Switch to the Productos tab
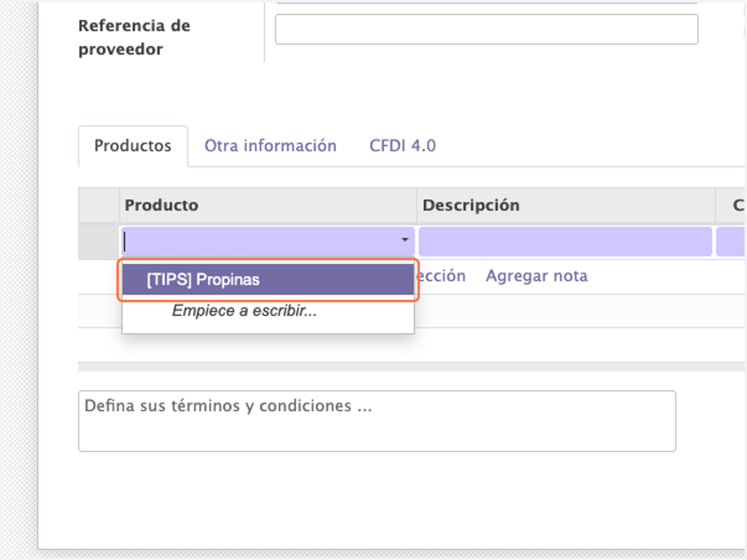 tap(133, 146)
